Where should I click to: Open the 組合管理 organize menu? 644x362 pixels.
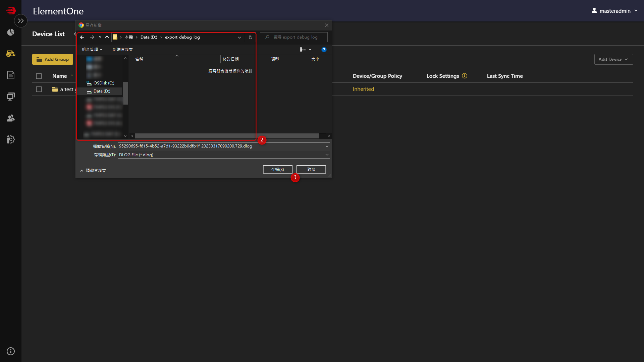[x=92, y=50]
